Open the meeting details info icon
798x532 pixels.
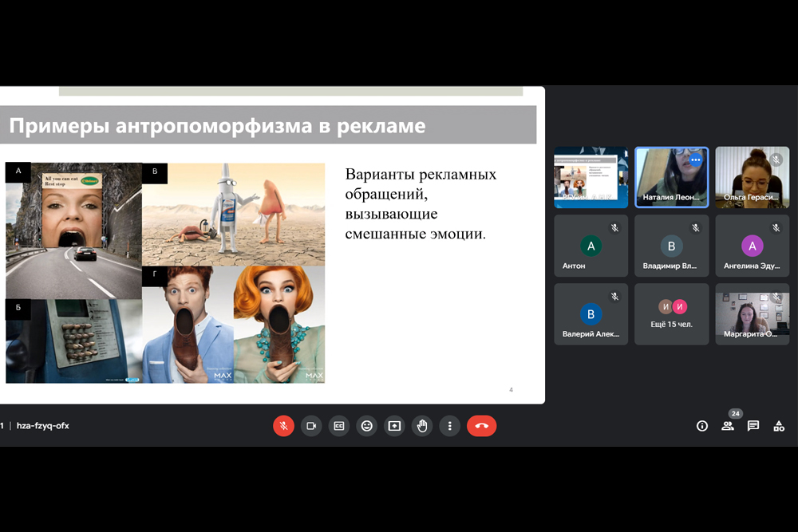point(702,426)
